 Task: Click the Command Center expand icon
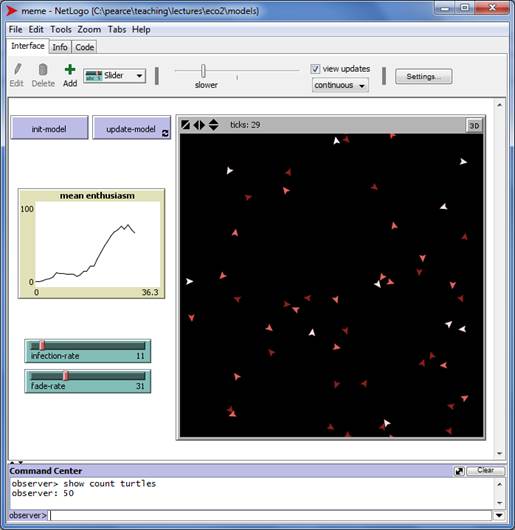(459, 471)
